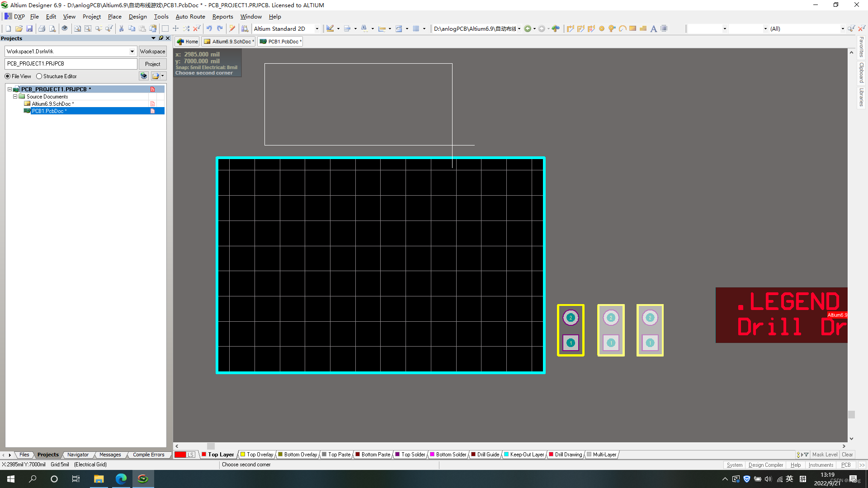The height and width of the screenshot is (488, 868).
Task: Click the Clear button near Mask Level
Action: click(847, 455)
